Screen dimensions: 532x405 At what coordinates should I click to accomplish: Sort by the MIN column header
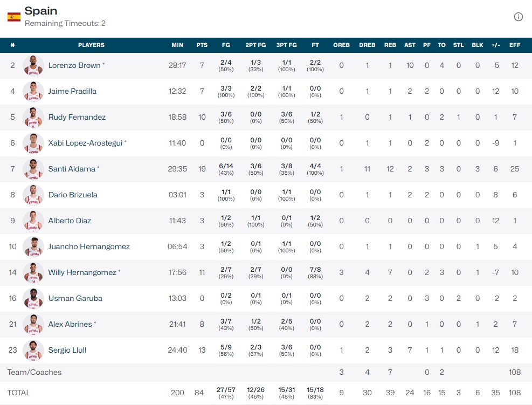177,45
